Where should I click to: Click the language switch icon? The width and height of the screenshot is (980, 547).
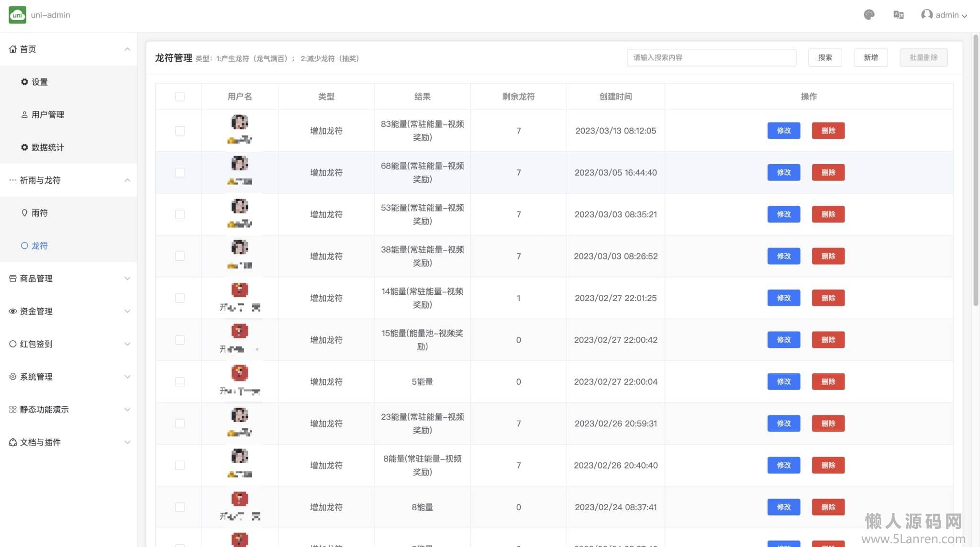point(898,15)
